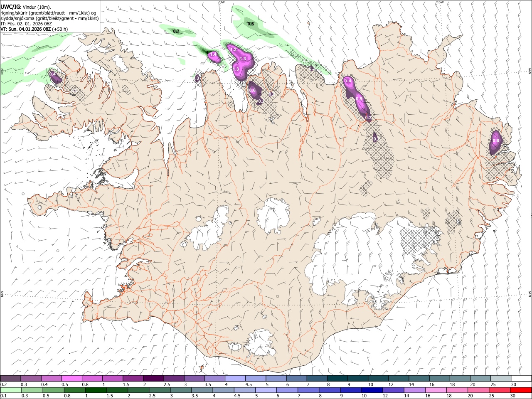Pick the 1–1.5 snow legend swatch
The height and width of the screenshot is (399, 532).
113,379
